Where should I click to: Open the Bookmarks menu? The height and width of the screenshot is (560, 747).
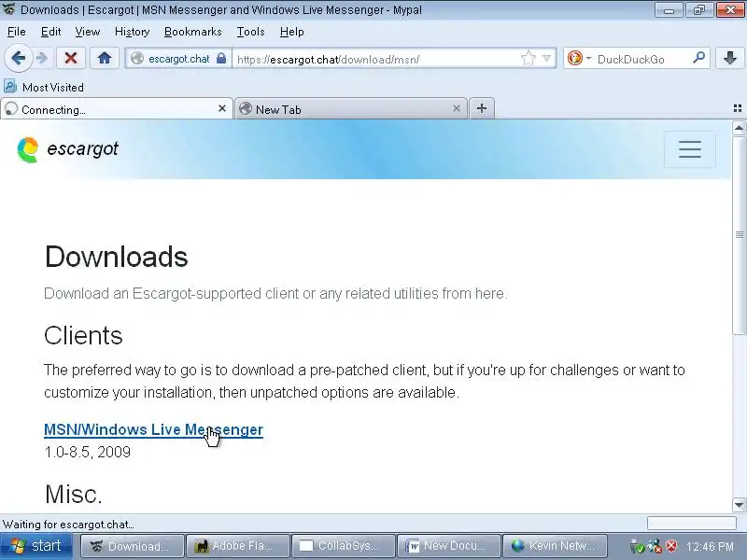coord(193,32)
